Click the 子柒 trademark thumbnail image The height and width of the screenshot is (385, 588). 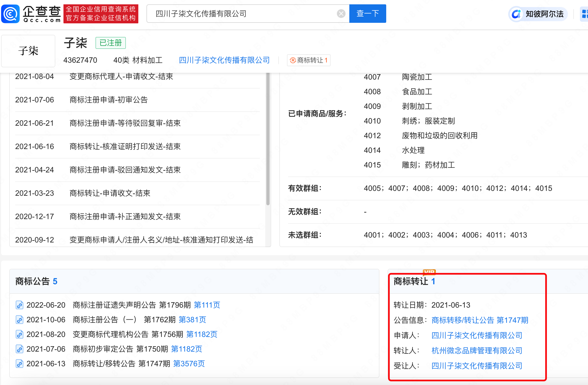[x=28, y=51]
